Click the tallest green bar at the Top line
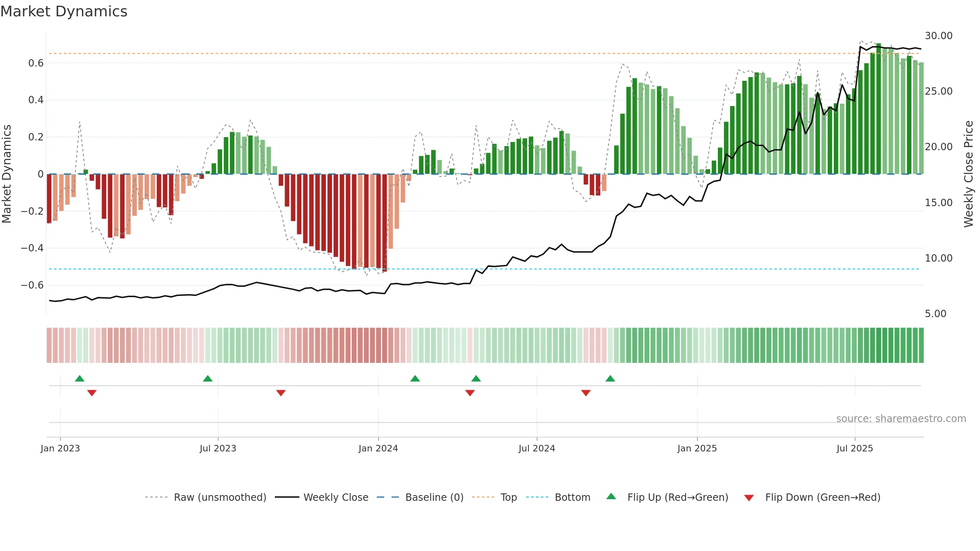The image size is (980, 551). (879, 109)
